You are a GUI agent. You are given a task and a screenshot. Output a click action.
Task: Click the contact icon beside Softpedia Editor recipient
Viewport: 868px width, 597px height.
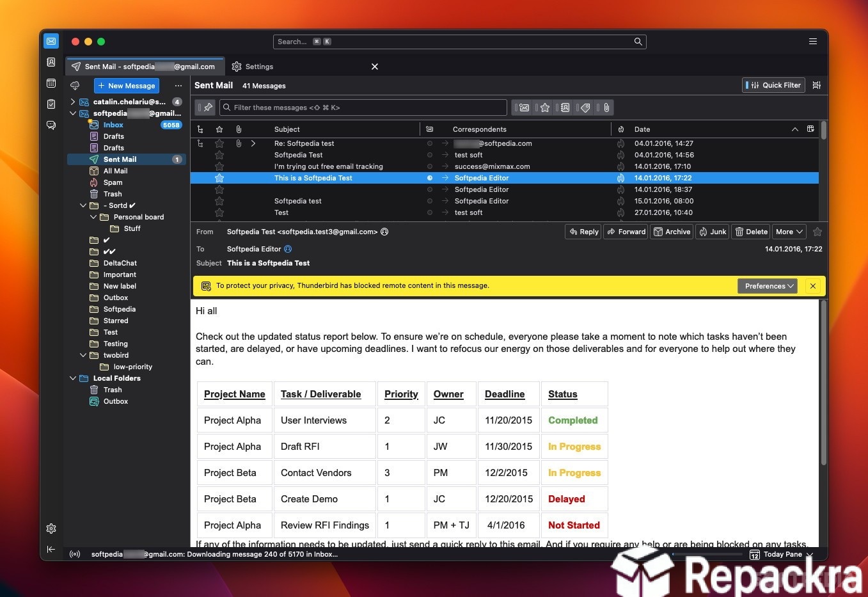[x=288, y=249]
